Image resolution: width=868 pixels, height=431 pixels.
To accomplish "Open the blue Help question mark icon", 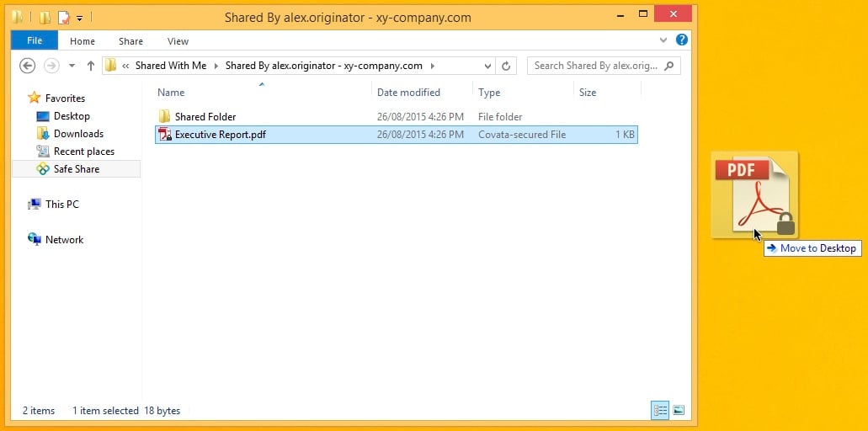I will tap(682, 40).
